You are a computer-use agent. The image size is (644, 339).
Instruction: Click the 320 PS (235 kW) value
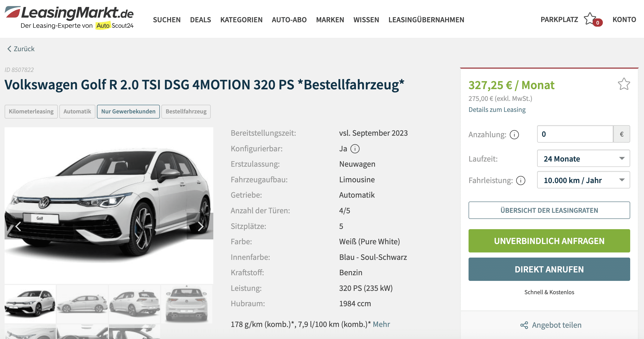[x=366, y=288]
